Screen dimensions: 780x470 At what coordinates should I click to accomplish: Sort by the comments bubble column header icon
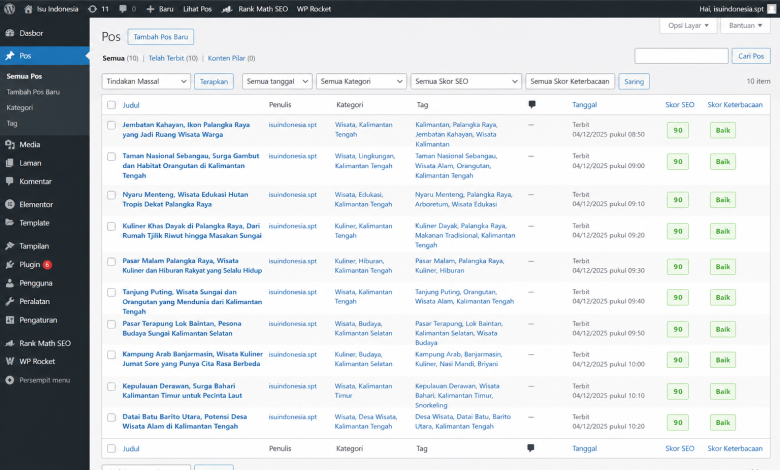click(532, 104)
